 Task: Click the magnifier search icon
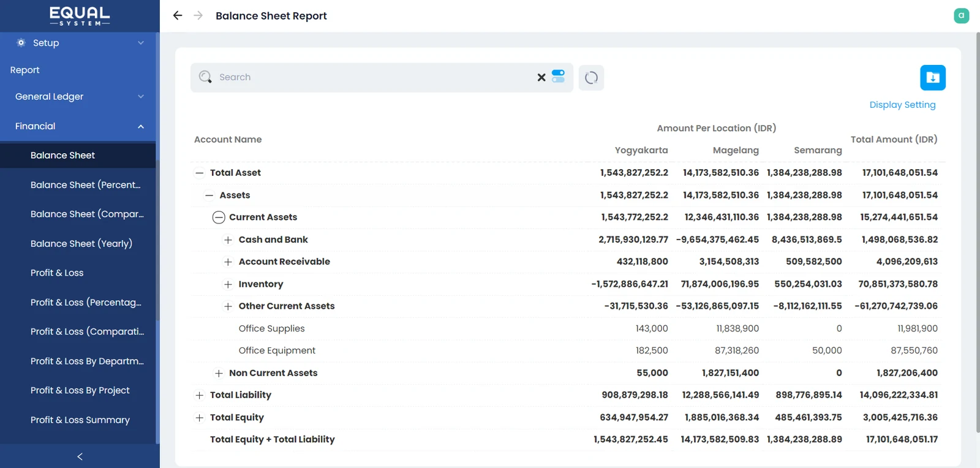[x=205, y=77]
